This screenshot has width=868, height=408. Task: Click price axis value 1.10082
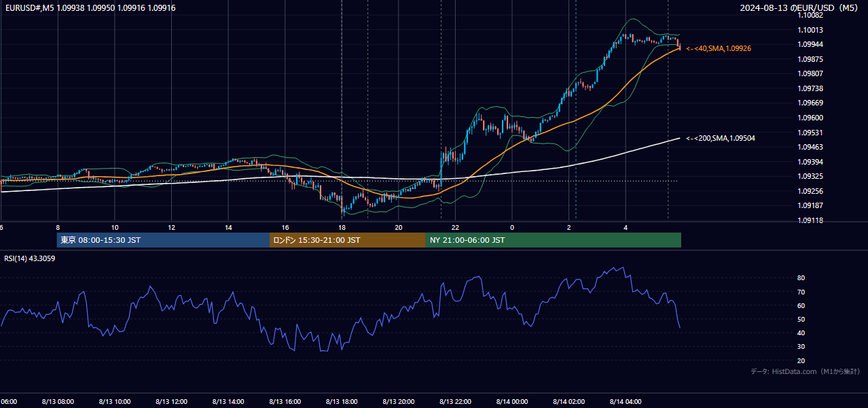[810, 15]
